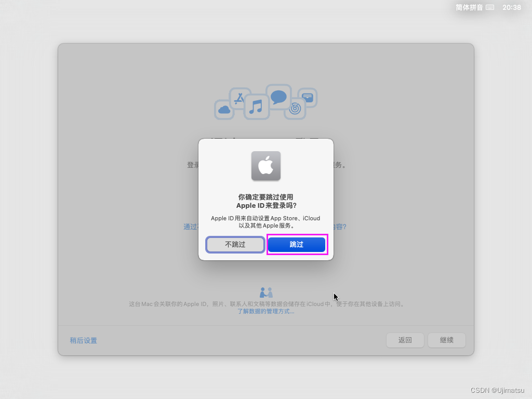
Task: Click the 20:38 clock in the menu bar
Action: (512, 7)
